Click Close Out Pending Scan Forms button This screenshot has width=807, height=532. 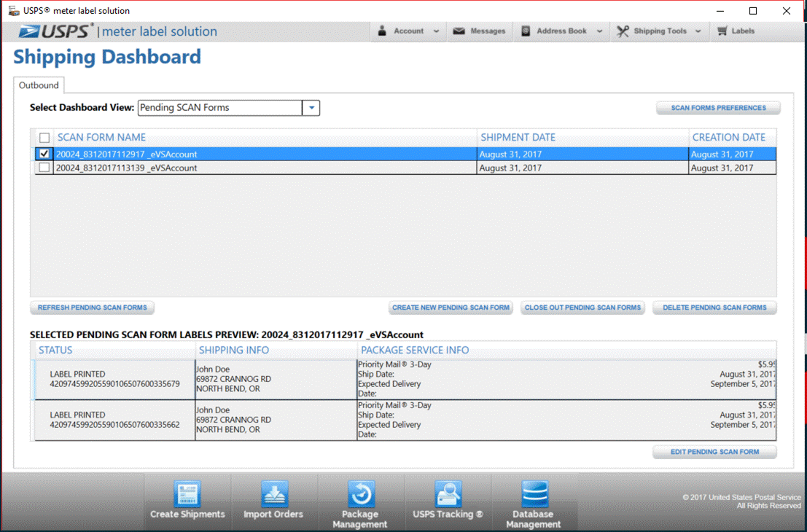point(582,308)
